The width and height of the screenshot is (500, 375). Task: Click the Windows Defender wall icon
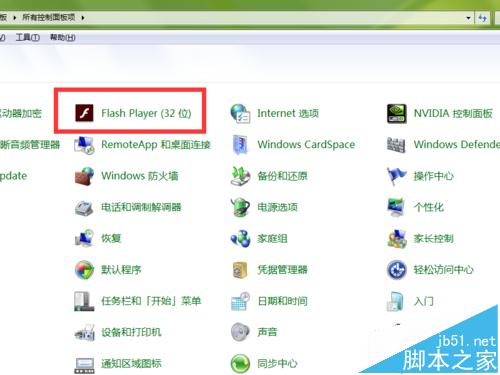[396, 145]
